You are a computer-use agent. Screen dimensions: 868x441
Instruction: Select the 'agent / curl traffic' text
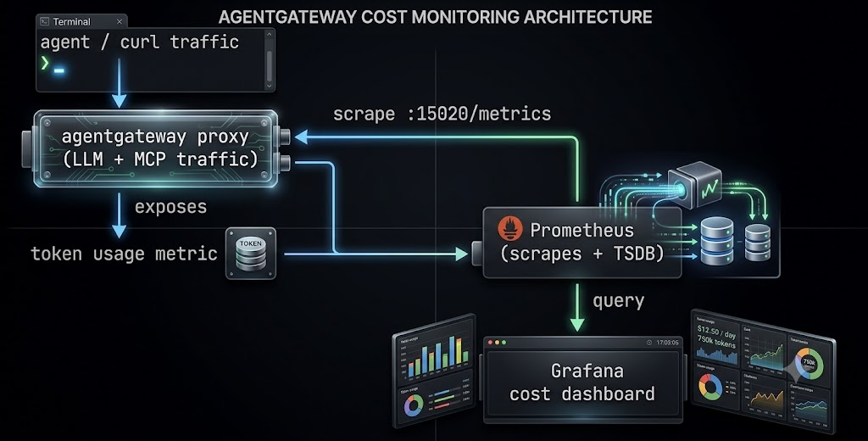click(140, 42)
